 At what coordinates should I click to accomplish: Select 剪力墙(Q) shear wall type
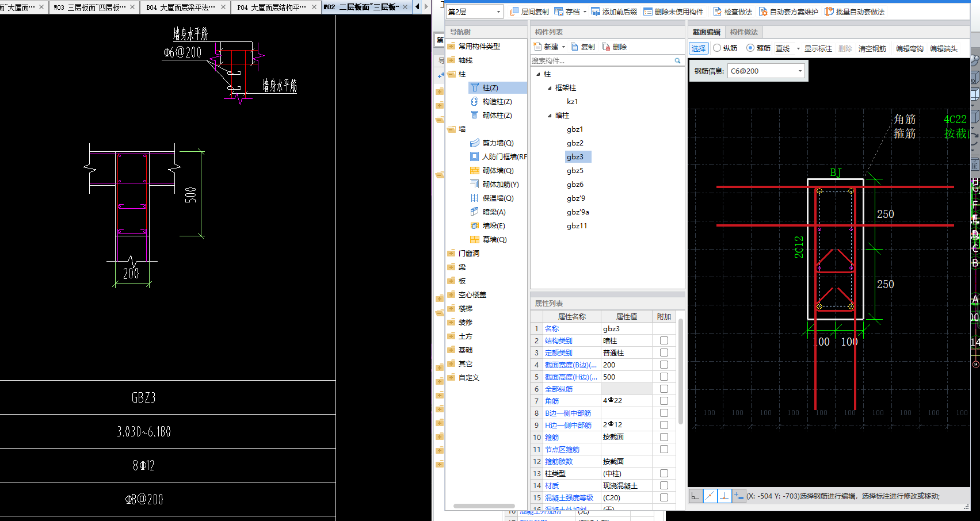tap(498, 143)
